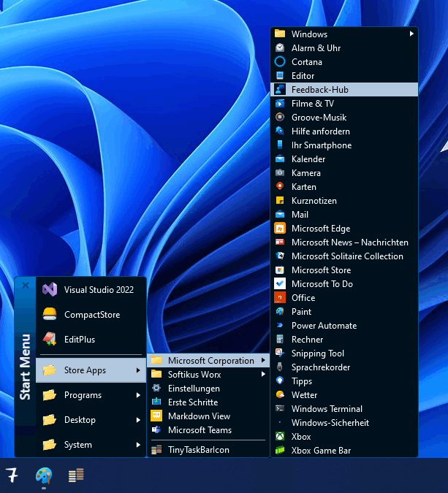Viewport: 448px width, 493px height.
Task: Expand the Programs folder submenu
Action: pyautogui.click(x=138, y=395)
